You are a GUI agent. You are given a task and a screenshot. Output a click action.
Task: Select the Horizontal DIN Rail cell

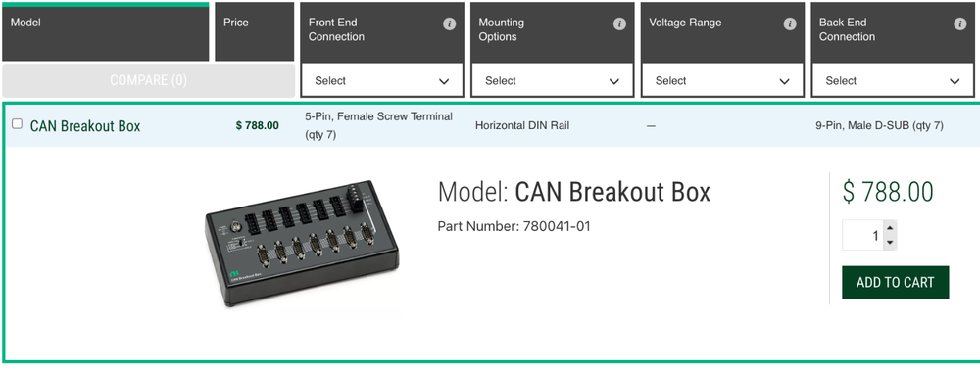coord(522,125)
